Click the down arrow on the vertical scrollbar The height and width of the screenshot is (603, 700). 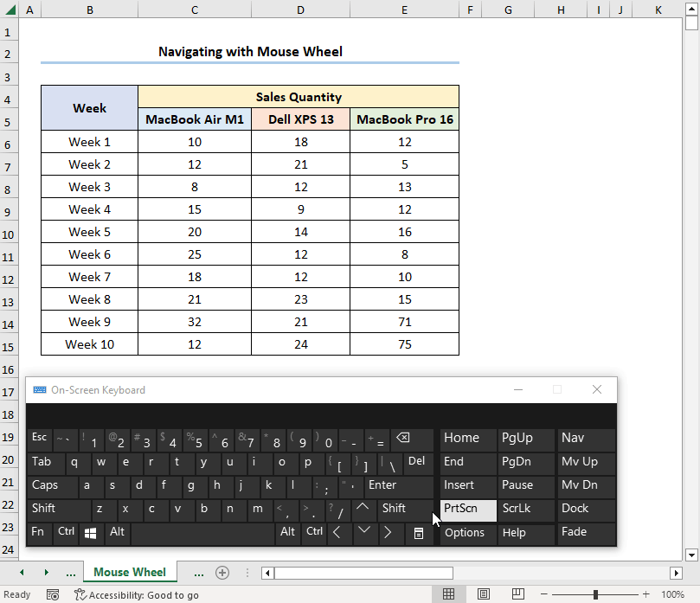click(690, 555)
